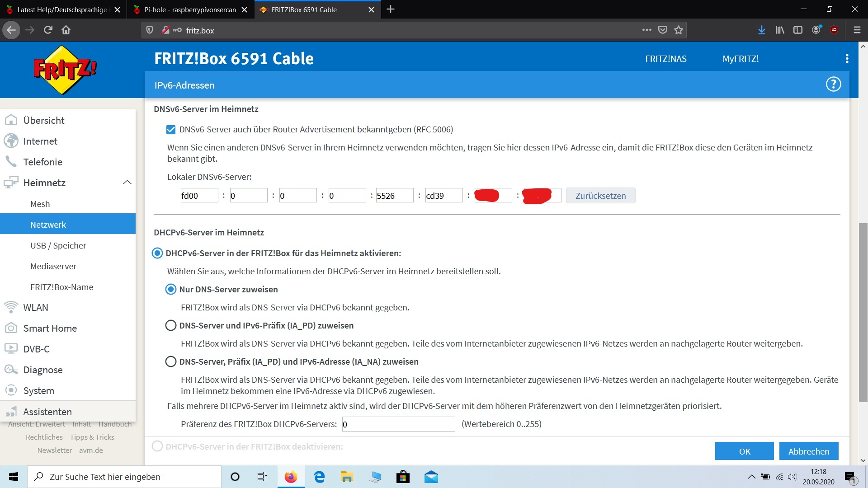Open the Firefox library icon

tap(780, 30)
